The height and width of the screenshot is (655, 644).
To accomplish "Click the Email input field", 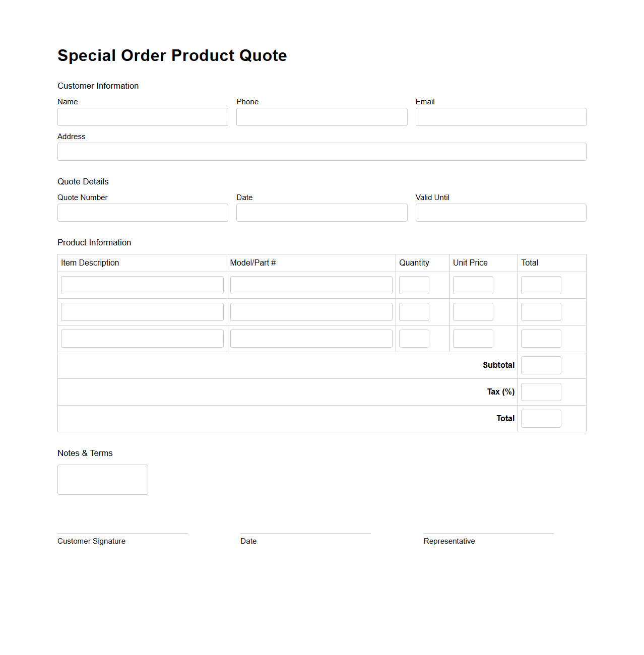I will click(x=500, y=117).
